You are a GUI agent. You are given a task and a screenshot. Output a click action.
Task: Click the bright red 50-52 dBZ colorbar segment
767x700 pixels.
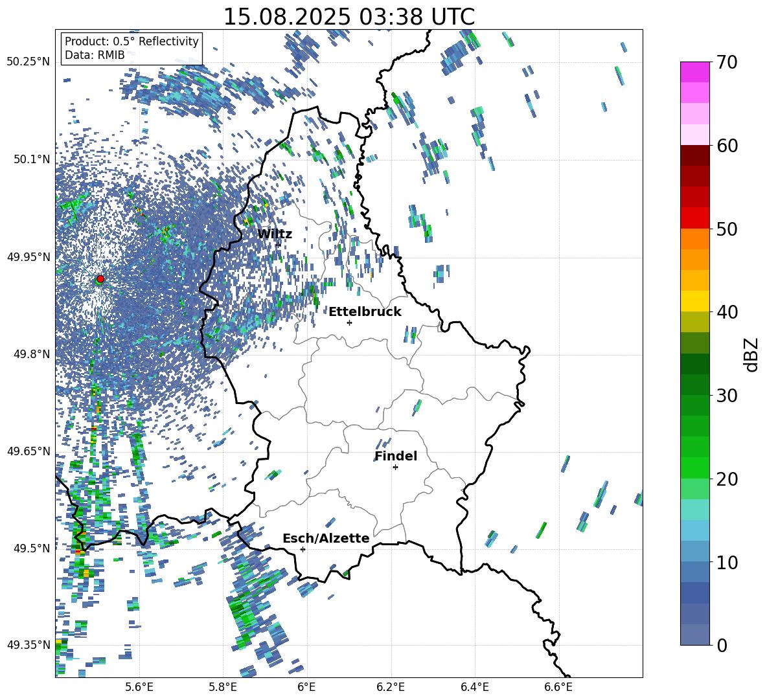tap(694, 218)
